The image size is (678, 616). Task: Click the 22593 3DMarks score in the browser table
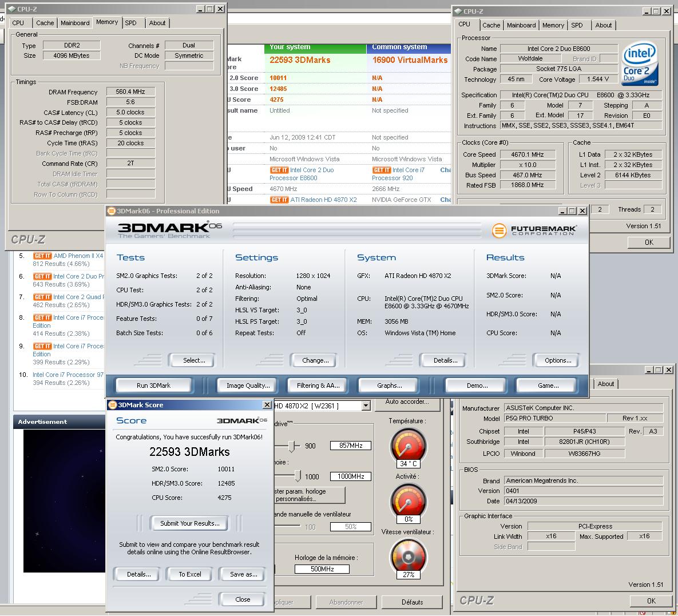click(300, 60)
